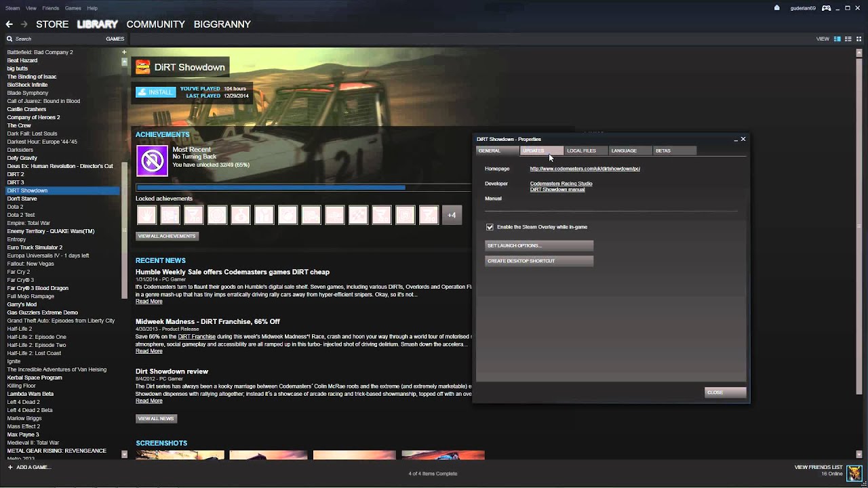
Task: Click Create Desktop Shortcut button
Action: click(x=539, y=261)
